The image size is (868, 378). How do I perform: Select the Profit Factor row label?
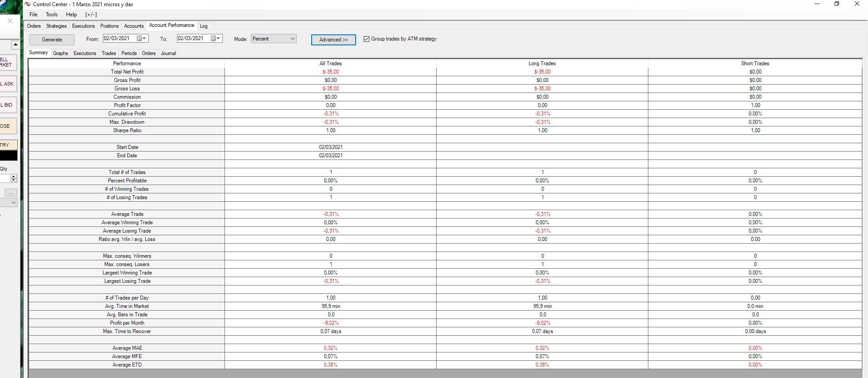click(x=127, y=105)
